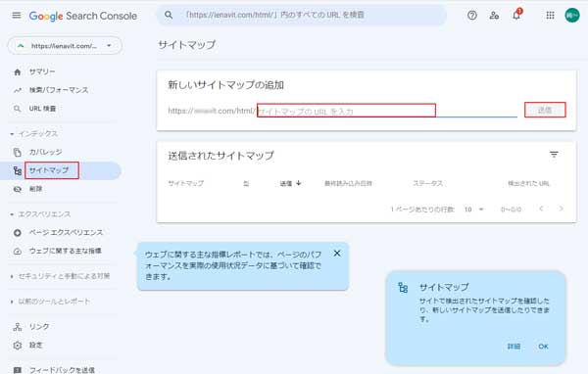Click 詳細 in the sitemap info card
This screenshot has height=374, width=588.
[x=514, y=347]
